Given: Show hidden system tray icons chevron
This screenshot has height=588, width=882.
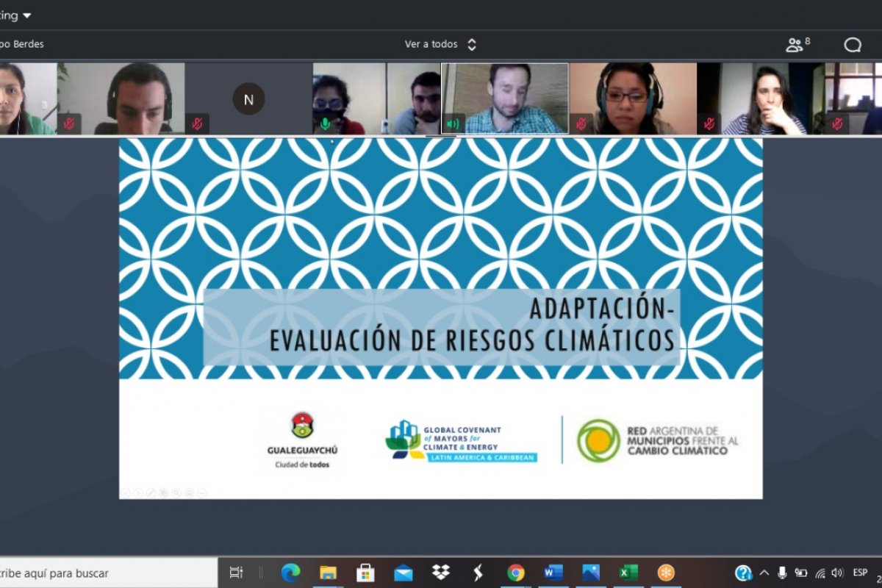Looking at the screenshot, I should 764,573.
